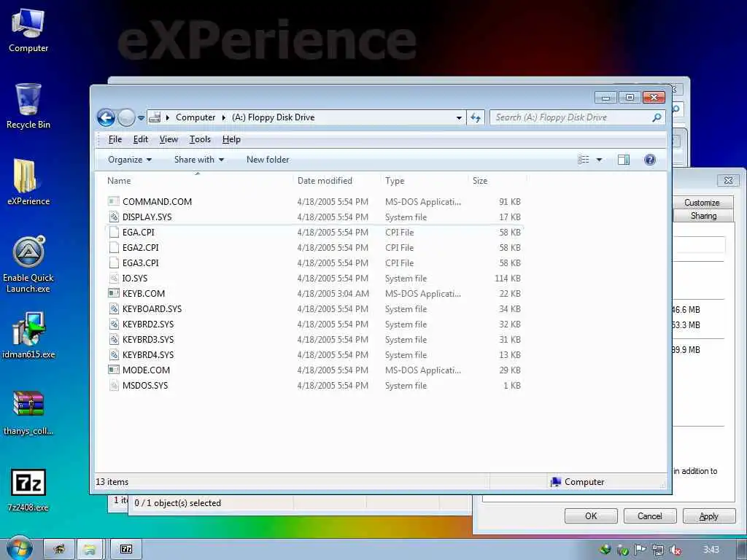The image size is (747, 560).
Task: Open the File menu
Action: coord(115,139)
